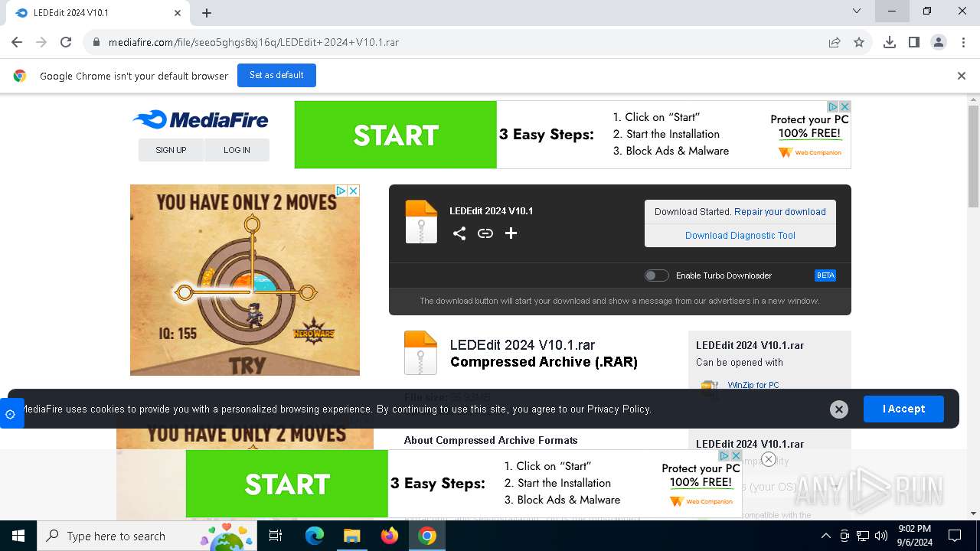Open Windows notification center
Viewport: 980px width, 551px height.
click(955, 536)
